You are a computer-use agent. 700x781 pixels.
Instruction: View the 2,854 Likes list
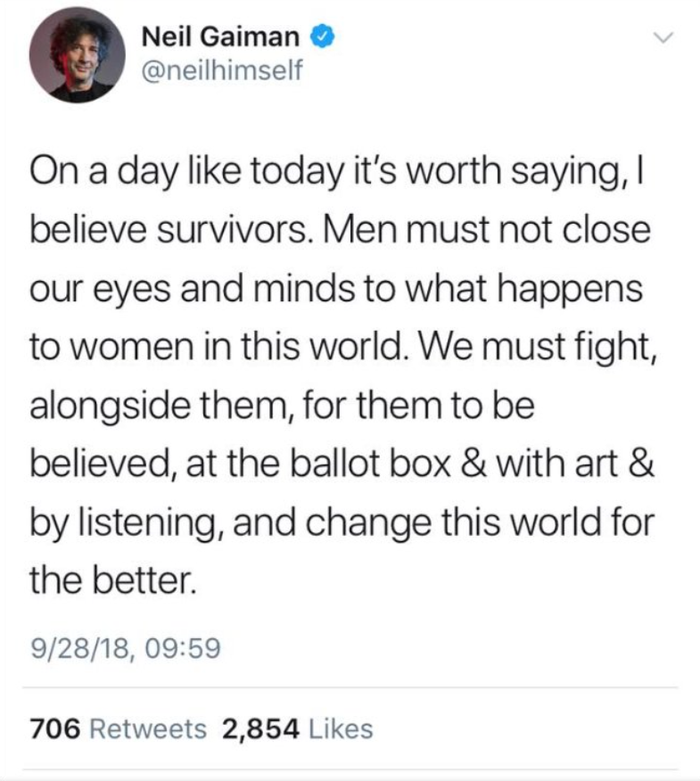coord(298,728)
